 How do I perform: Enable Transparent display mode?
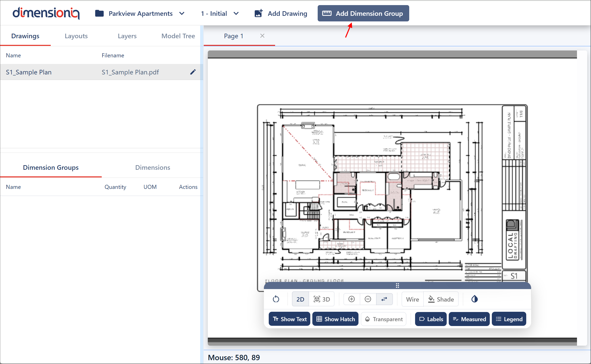point(384,319)
